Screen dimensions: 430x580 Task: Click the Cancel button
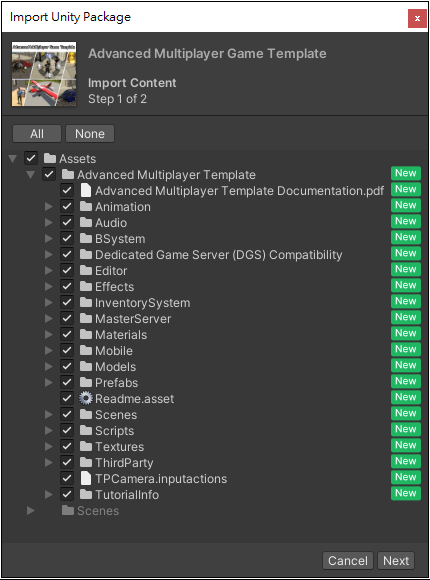348,560
